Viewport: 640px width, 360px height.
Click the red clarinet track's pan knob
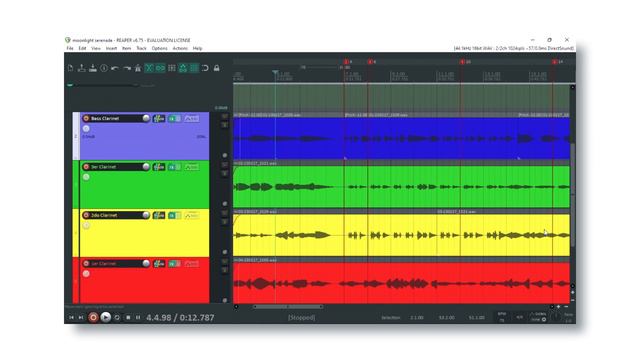[x=86, y=274]
